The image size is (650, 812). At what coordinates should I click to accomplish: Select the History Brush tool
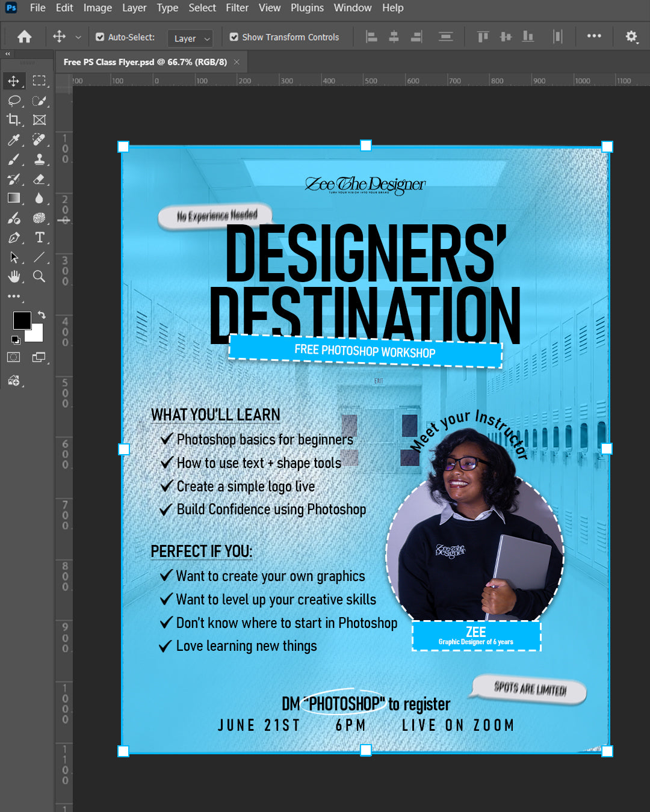tap(13, 179)
